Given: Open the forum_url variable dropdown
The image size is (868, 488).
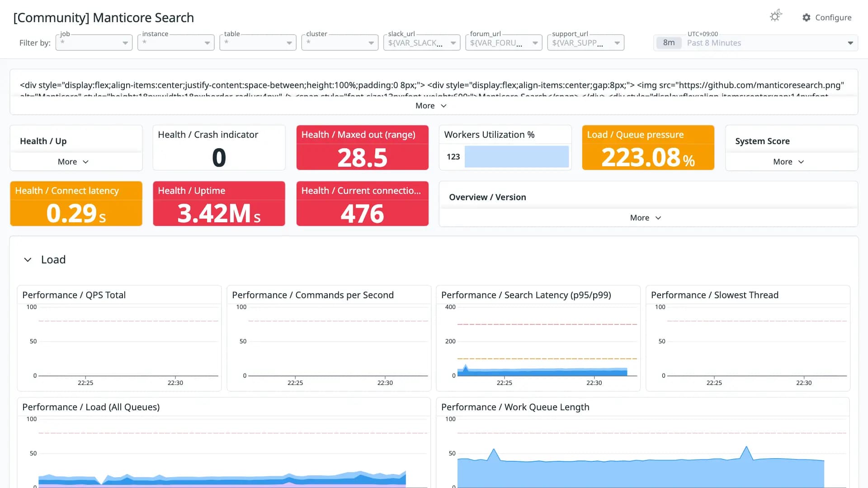Looking at the screenshot, I should click(x=504, y=42).
